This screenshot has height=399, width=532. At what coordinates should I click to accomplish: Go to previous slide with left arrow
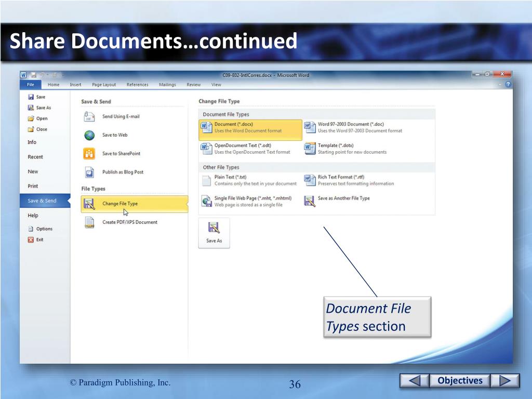[414, 381]
